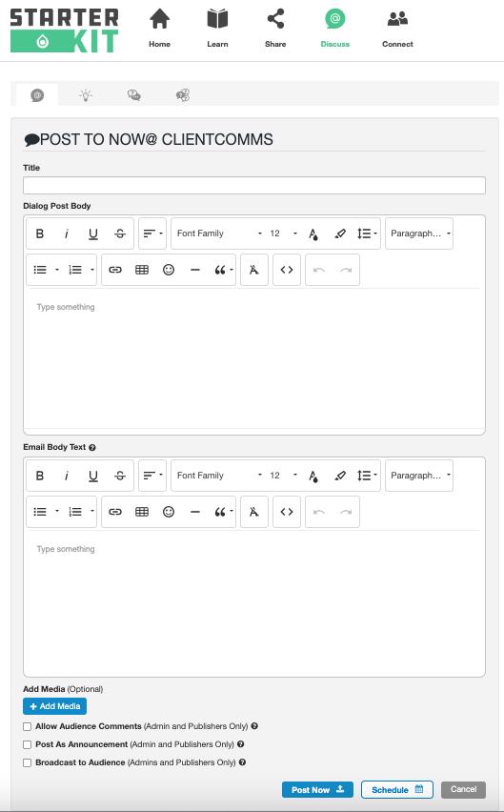Toggle Underline in Dialog Post Body toolbar
Viewport: 504px width, 812px height.
[93, 233]
